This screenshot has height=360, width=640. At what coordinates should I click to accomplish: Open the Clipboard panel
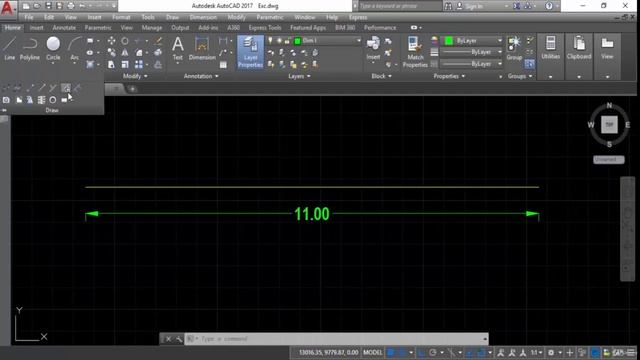(579, 48)
